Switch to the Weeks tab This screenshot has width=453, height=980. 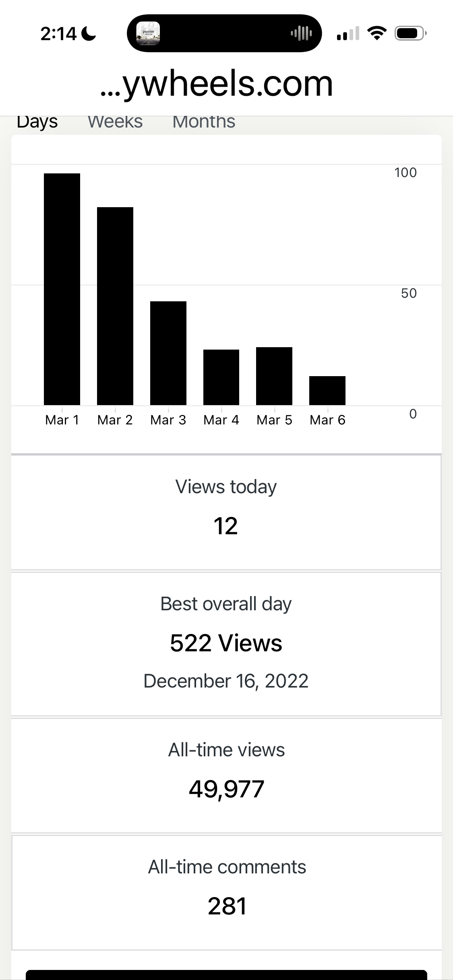click(115, 121)
